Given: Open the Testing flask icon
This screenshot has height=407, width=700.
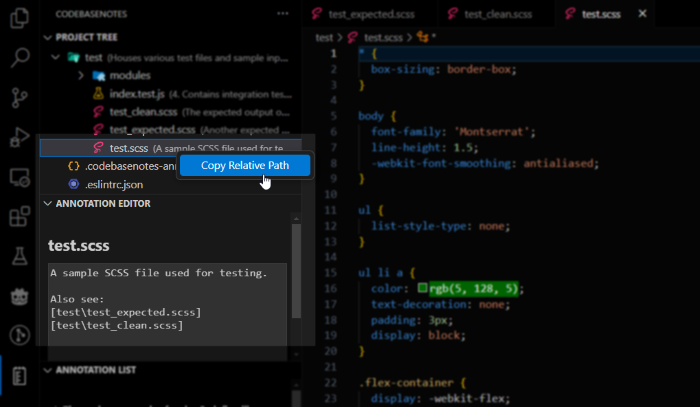Looking at the screenshot, I should pos(20,256).
